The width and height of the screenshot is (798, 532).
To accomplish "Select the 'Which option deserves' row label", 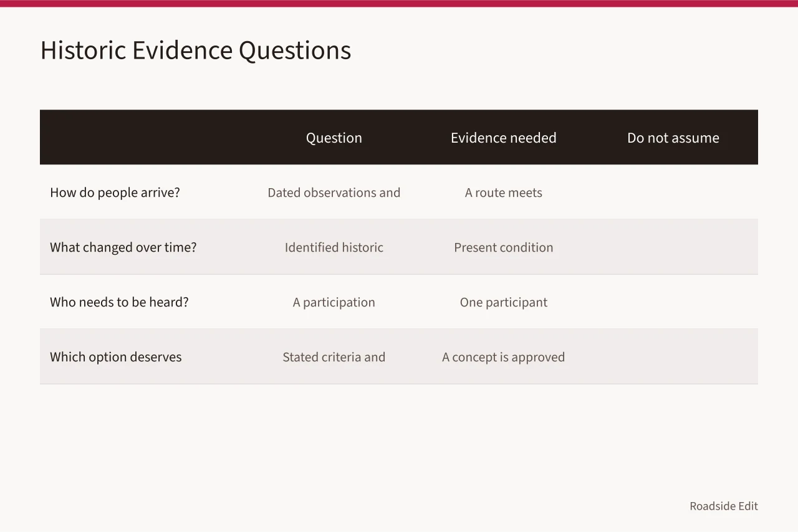I will click(x=116, y=357).
